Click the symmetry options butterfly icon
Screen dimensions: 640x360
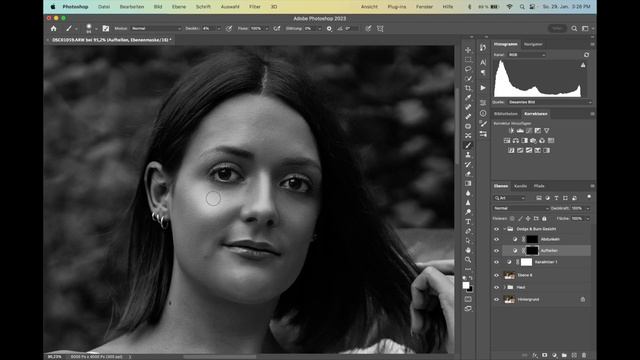pyautogui.click(x=380, y=29)
